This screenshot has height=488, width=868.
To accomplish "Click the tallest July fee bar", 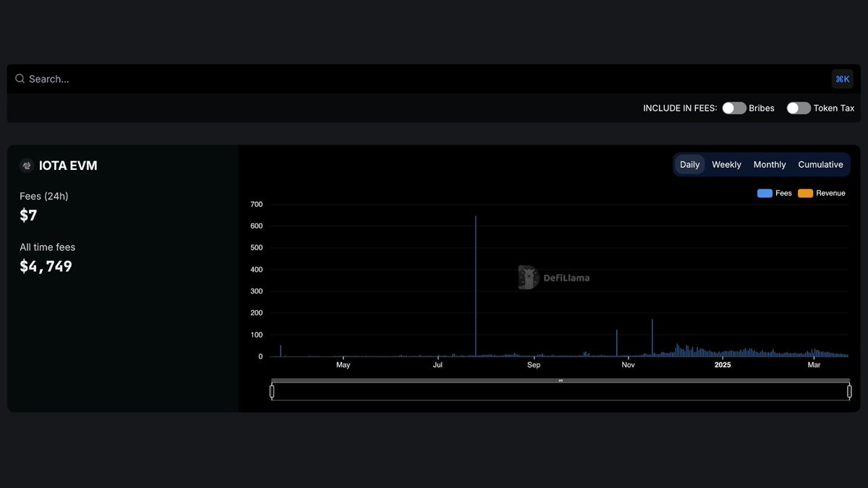I will point(475,286).
